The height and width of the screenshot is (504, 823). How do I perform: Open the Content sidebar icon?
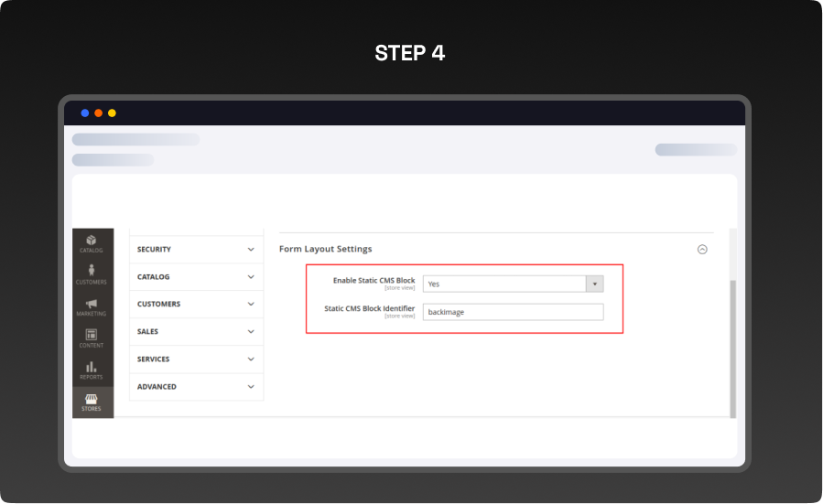(x=92, y=338)
